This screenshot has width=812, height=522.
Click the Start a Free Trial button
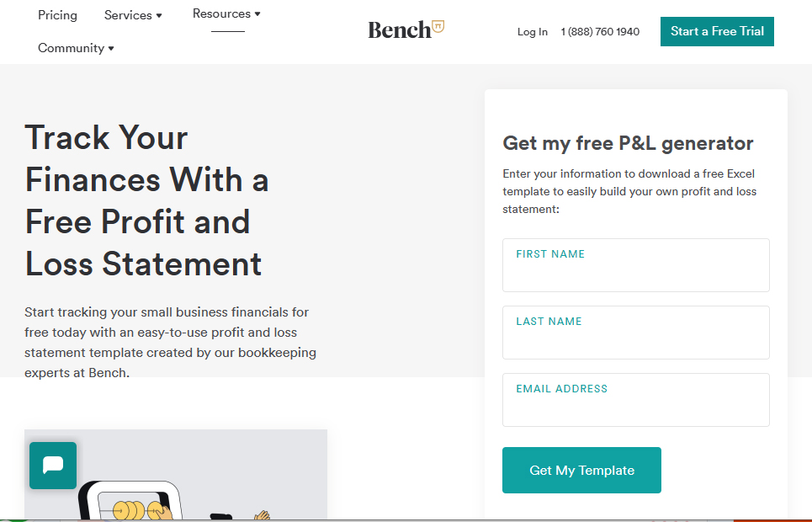(717, 32)
